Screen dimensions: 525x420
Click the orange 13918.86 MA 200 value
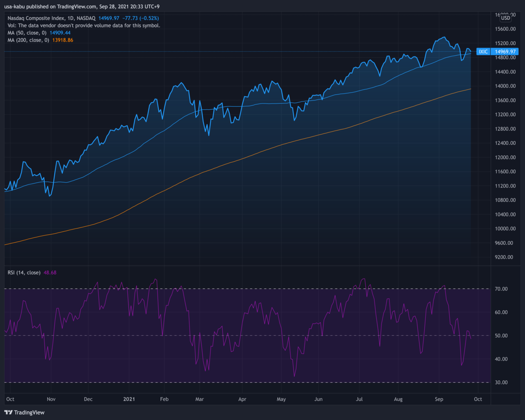(x=63, y=40)
